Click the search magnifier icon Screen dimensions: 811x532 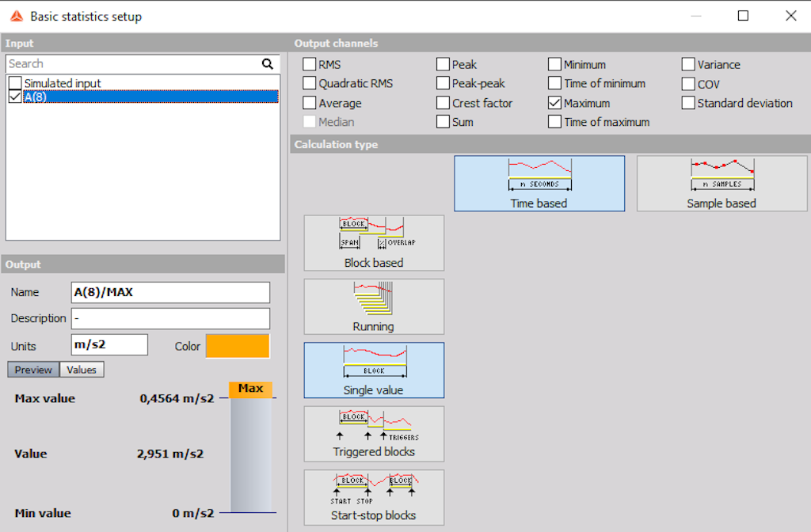click(268, 63)
